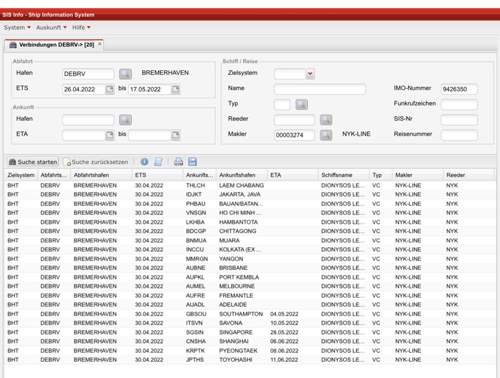The width and height of the screenshot is (500, 378).
Task: Reset search with Suche zurücksetzen
Action: click(x=96, y=162)
